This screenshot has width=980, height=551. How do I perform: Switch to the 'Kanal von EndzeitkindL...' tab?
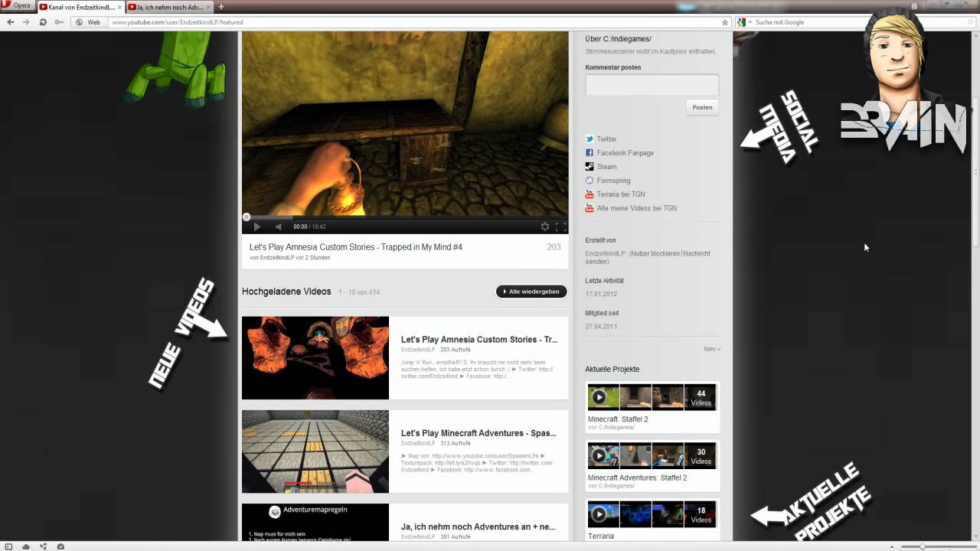(80, 7)
